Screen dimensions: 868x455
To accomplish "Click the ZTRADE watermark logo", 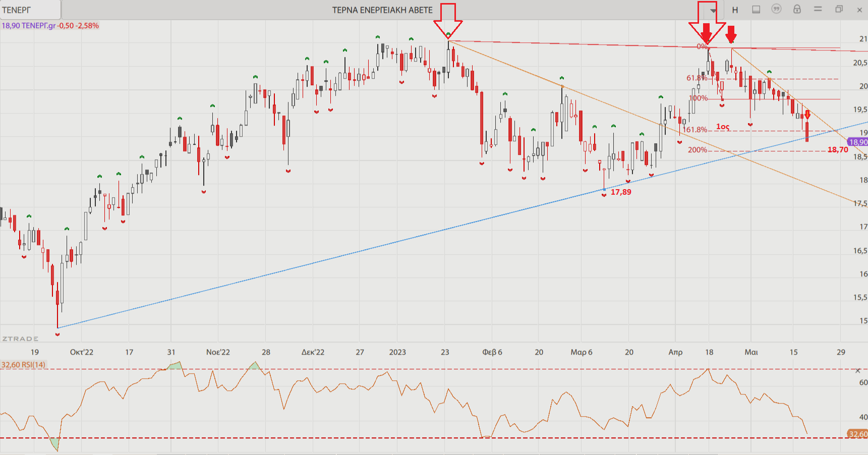I will [x=20, y=338].
